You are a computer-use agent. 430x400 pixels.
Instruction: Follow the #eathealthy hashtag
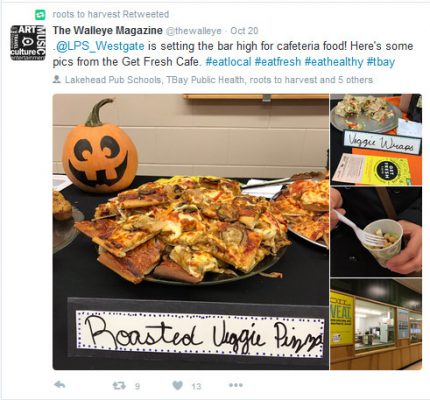pos(334,62)
